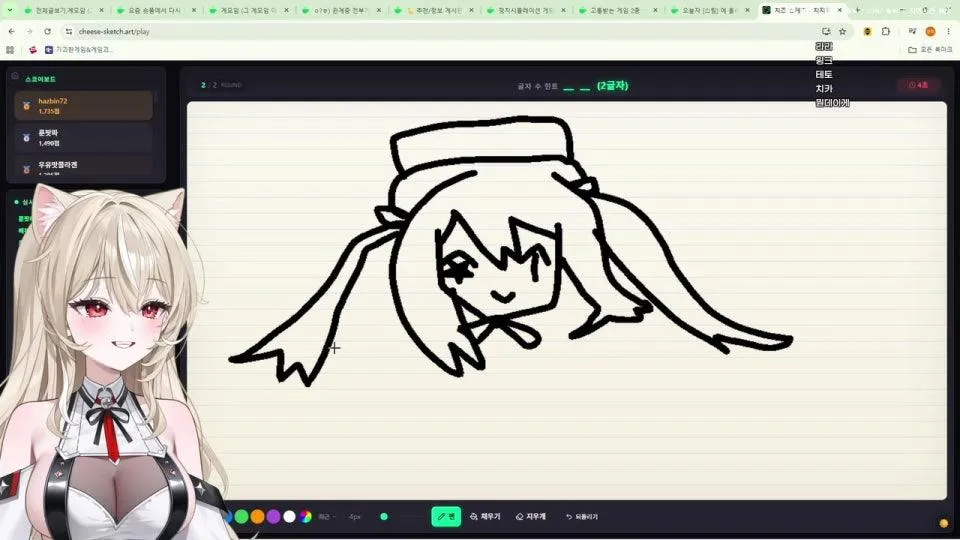Click the forward navigation arrow
Viewport: 960px width, 540px height.
click(x=29, y=31)
